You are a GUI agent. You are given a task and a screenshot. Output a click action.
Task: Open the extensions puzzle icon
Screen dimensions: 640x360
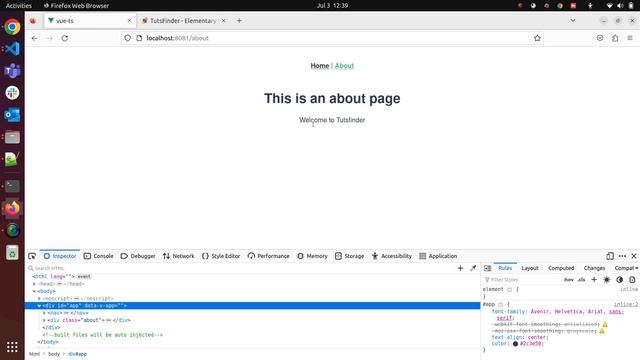click(615, 38)
